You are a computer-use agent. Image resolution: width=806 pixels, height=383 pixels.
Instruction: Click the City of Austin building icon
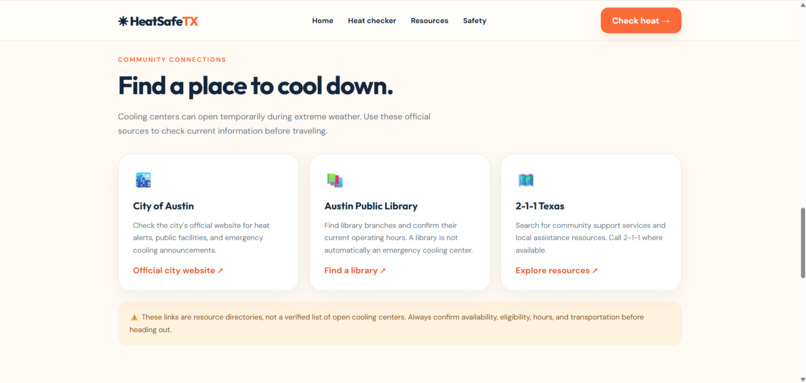143,180
